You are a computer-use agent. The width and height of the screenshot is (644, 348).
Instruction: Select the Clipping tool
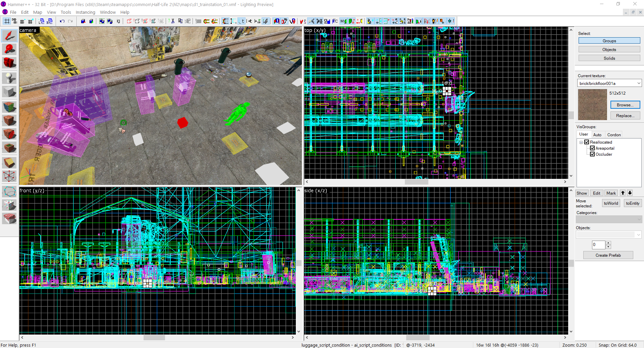9,163
